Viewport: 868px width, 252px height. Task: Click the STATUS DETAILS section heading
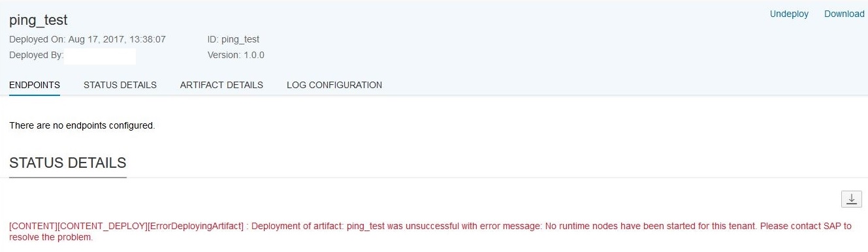(68, 163)
